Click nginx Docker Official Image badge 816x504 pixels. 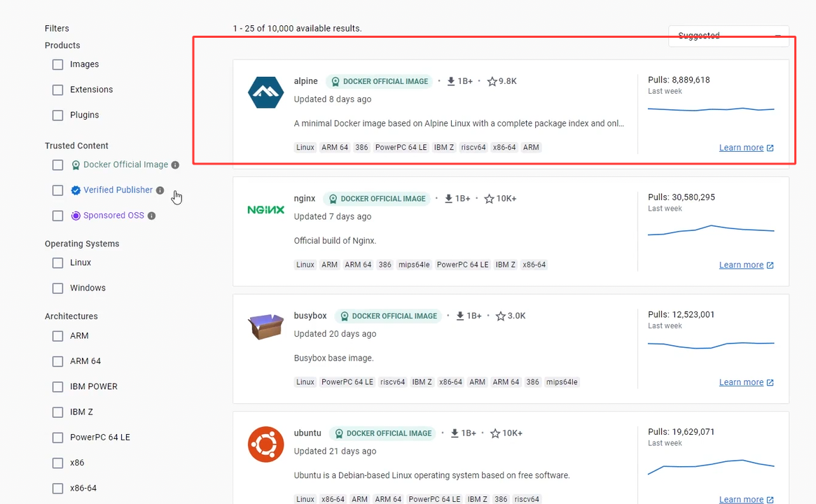(377, 199)
